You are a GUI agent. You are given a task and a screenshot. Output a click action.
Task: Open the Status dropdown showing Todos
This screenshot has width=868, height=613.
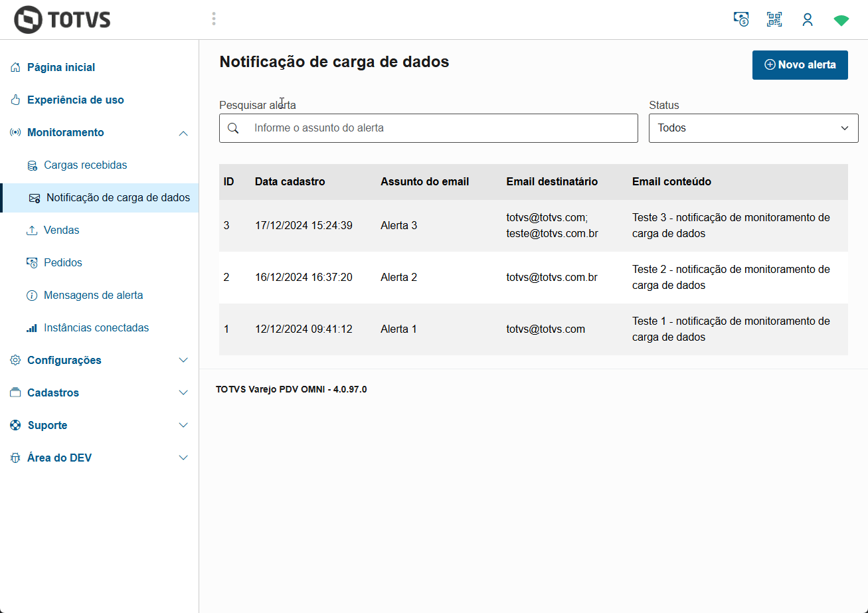[753, 128]
